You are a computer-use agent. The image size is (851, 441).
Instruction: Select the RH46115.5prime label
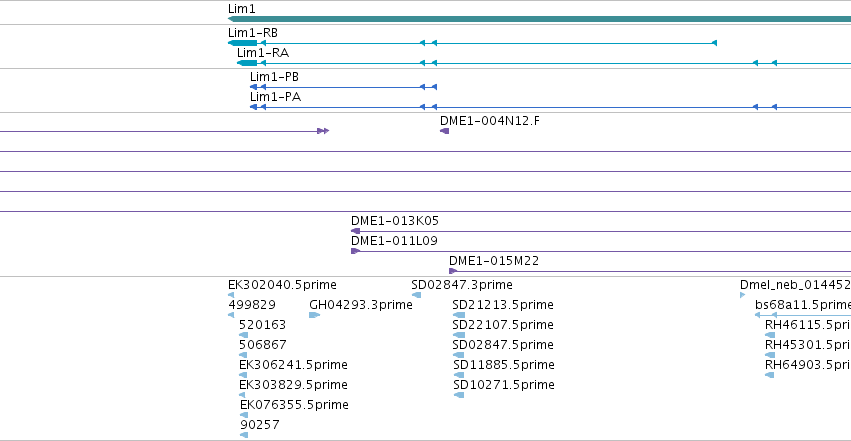[808, 325]
